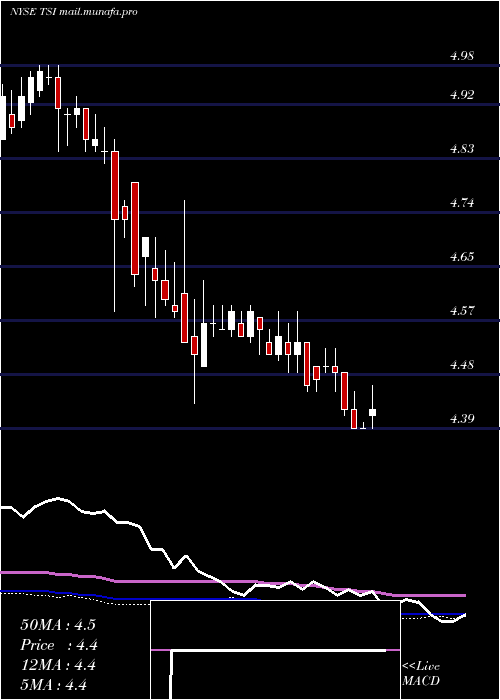This screenshot has width=500, height=700.
Task: Click the Price : 4.4 legend value
Action: tap(59, 645)
